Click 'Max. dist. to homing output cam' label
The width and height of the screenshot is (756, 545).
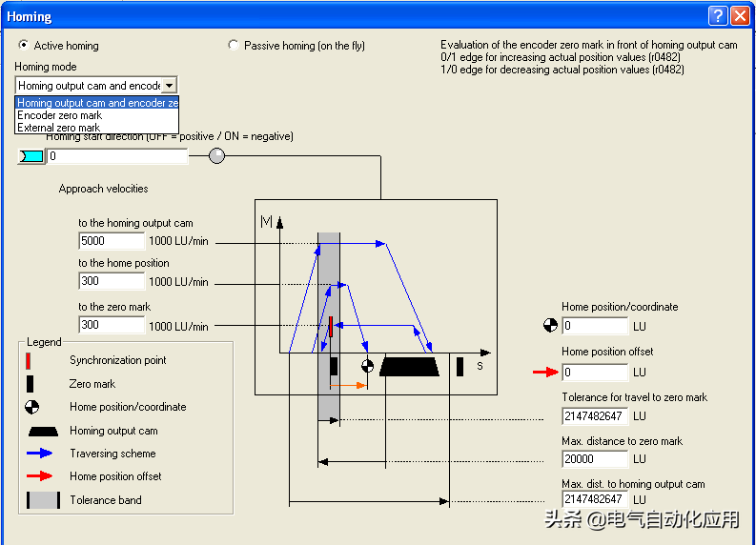(633, 484)
